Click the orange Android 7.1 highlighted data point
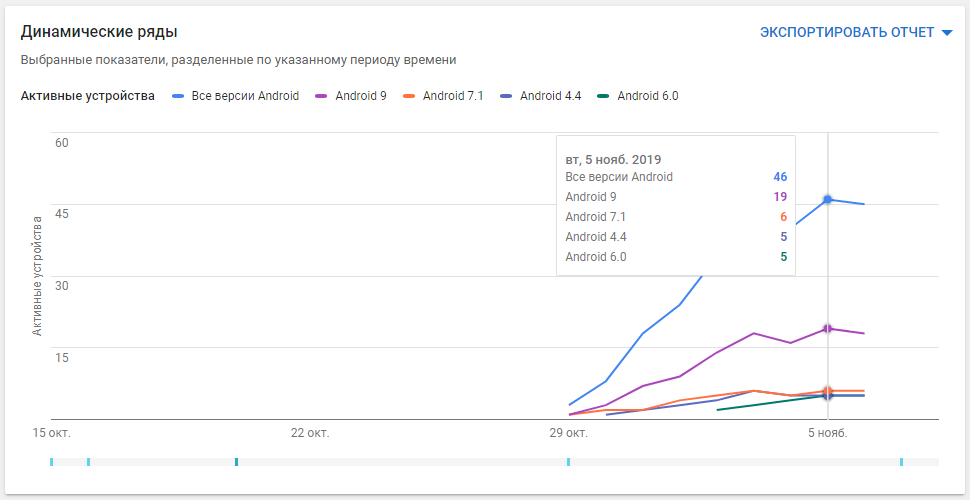 [x=827, y=391]
